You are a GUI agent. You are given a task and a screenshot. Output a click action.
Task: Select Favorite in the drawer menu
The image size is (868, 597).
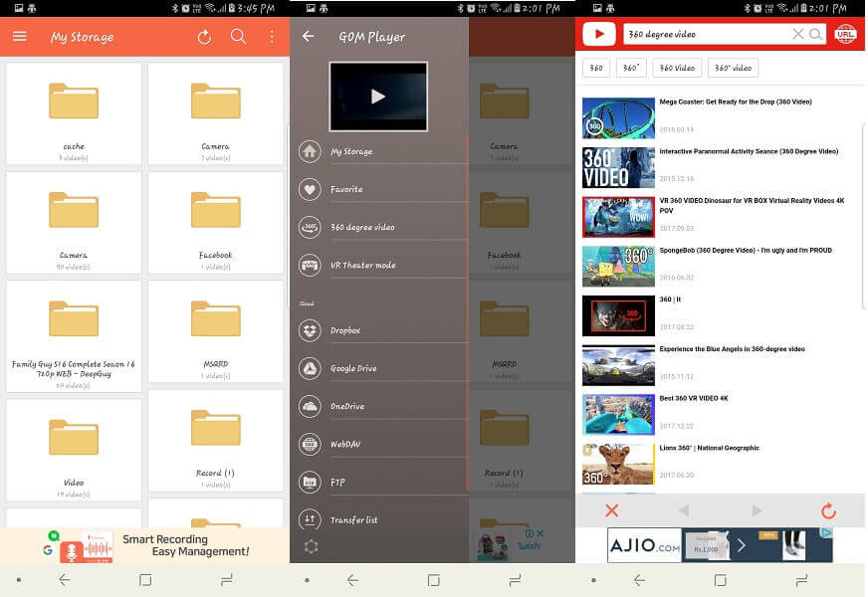[382, 189]
